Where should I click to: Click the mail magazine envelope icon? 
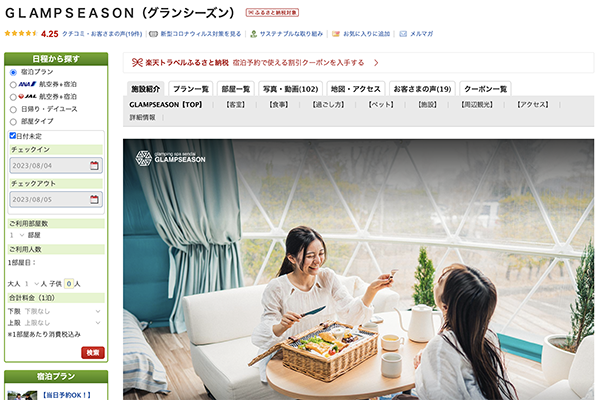point(403,34)
